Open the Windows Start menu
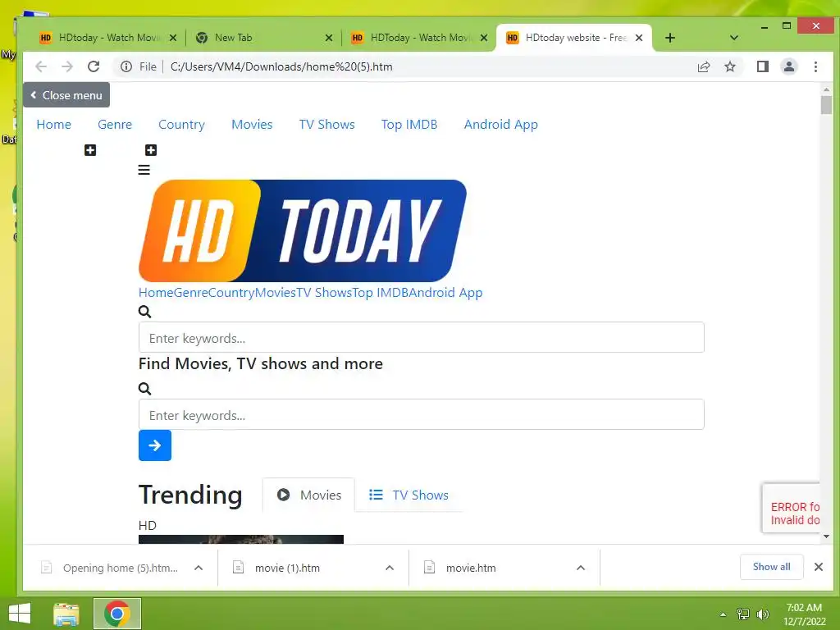 (20, 614)
